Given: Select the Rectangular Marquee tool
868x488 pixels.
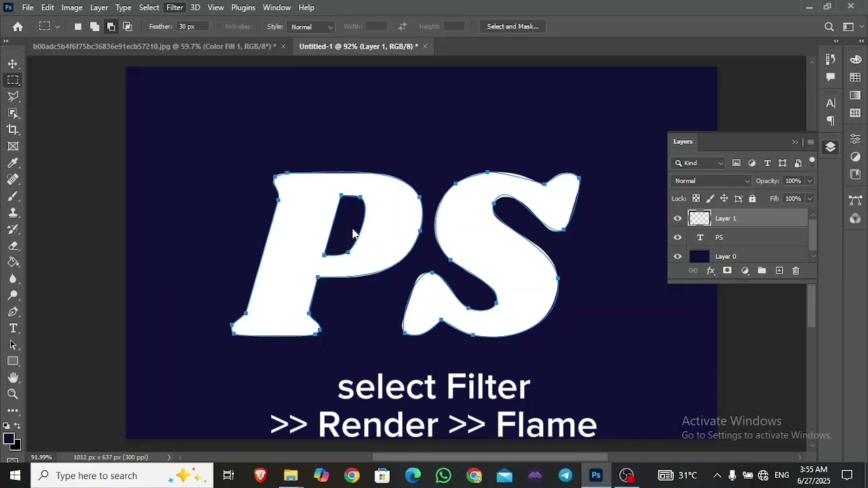Looking at the screenshot, I should [13, 80].
